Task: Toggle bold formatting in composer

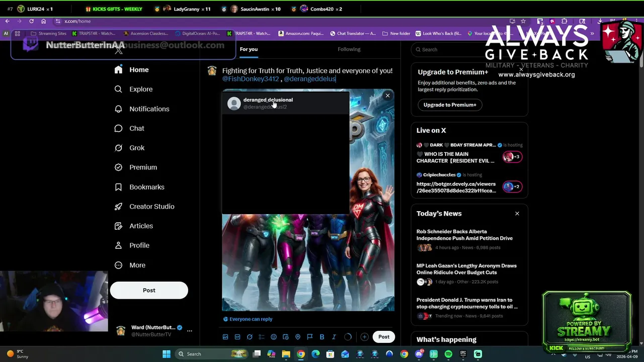Action: point(322,337)
